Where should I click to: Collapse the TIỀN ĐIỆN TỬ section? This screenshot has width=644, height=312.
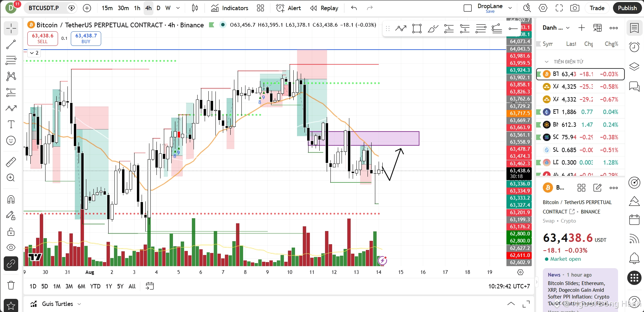547,62
